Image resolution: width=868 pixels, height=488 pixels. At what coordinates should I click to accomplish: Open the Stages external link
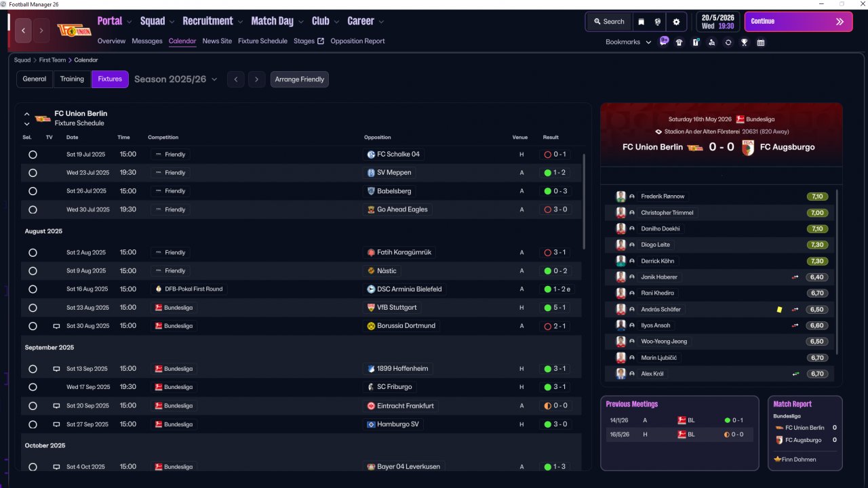(x=309, y=41)
